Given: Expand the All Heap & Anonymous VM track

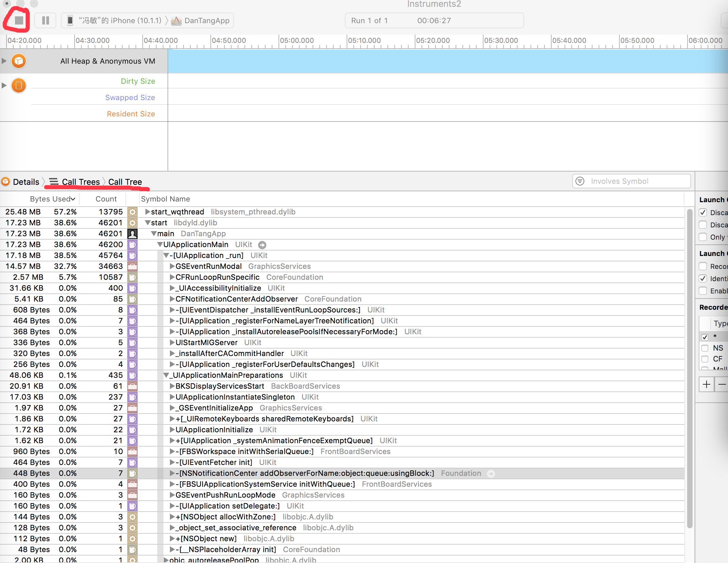Looking at the screenshot, I should click(4, 61).
